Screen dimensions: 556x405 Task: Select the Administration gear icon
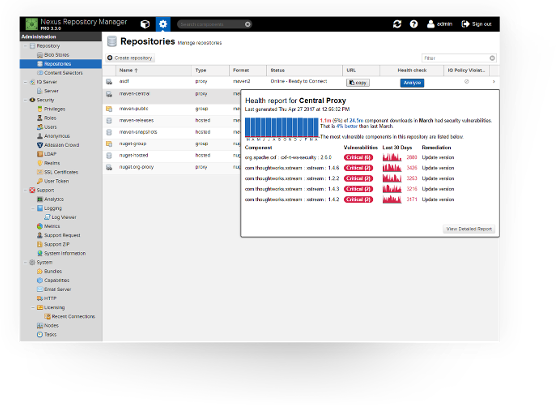(163, 24)
